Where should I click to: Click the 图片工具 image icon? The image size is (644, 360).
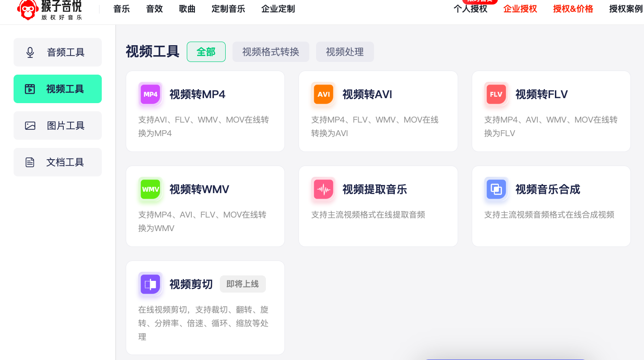tap(30, 125)
